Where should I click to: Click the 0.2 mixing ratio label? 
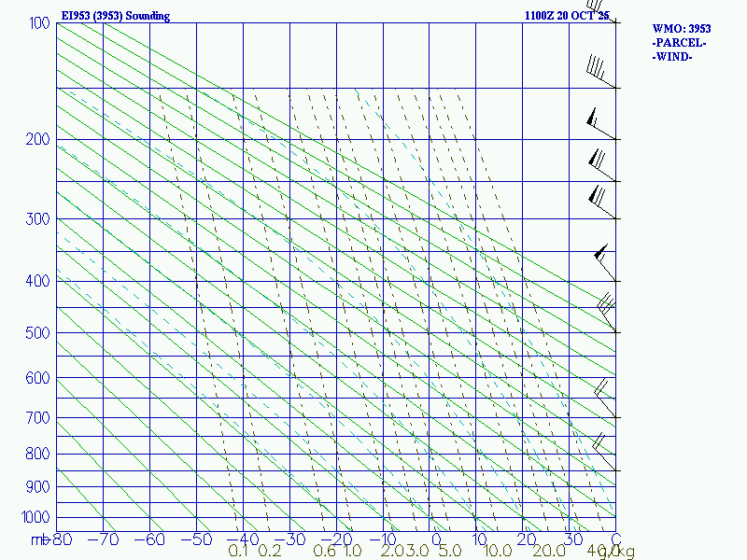tap(270, 551)
